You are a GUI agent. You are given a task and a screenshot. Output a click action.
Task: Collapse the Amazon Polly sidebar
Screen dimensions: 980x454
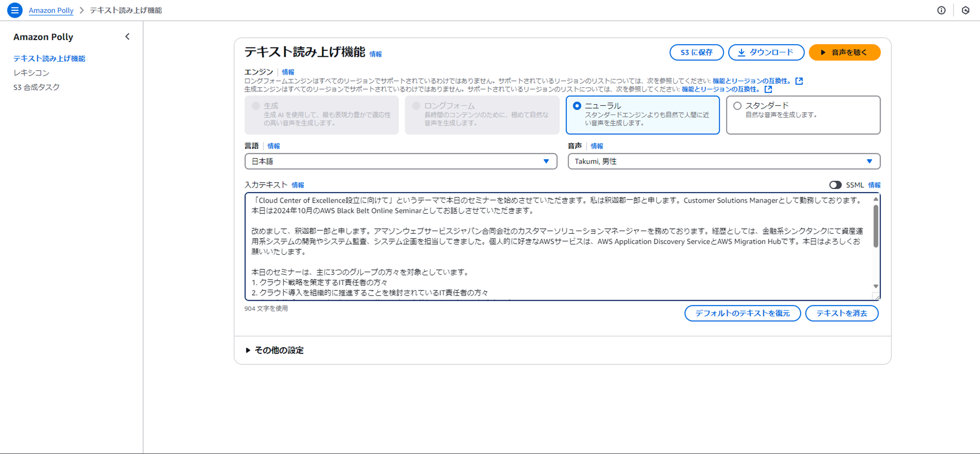(x=127, y=37)
